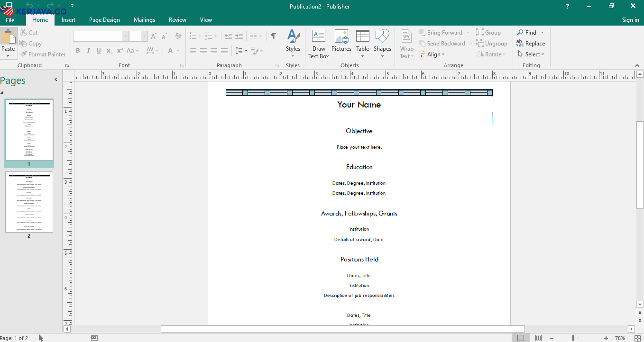Click the Increase Font Size icon
The height and width of the screenshot is (342, 644).
tap(154, 36)
